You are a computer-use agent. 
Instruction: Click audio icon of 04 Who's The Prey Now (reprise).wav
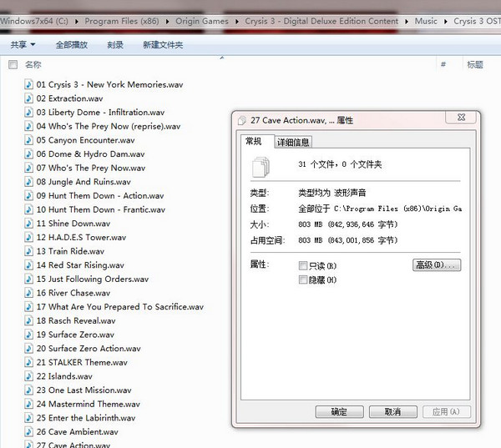point(28,126)
